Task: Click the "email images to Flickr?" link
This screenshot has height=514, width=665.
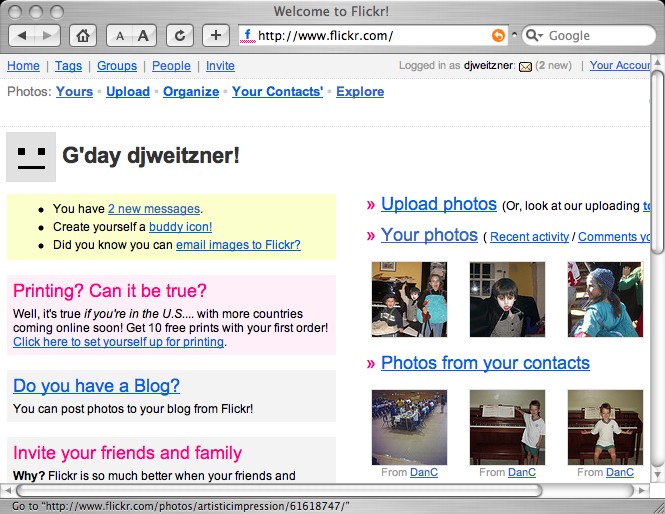Action: (x=238, y=245)
